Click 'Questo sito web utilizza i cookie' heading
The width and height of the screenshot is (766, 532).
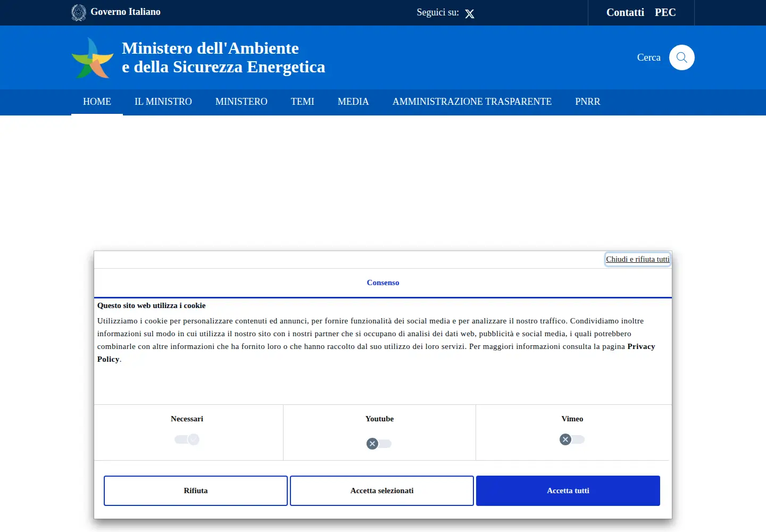[x=151, y=305]
